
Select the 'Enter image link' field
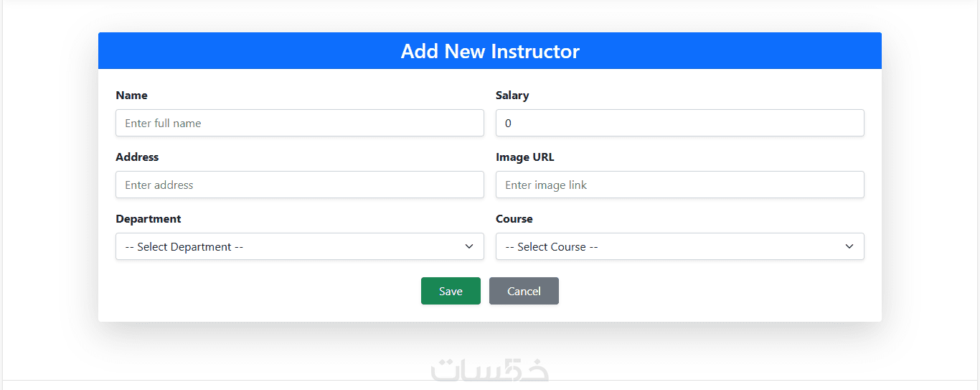click(680, 185)
